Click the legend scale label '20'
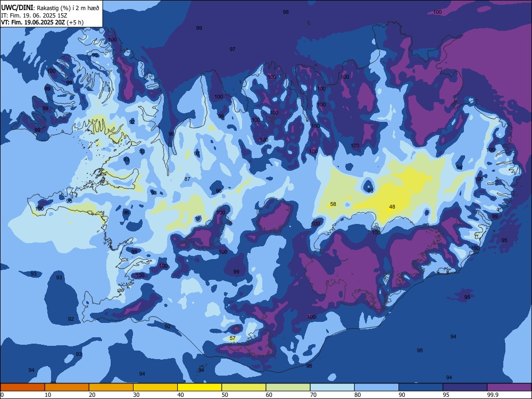This screenshot has width=532, height=399. click(x=92, y=395)
